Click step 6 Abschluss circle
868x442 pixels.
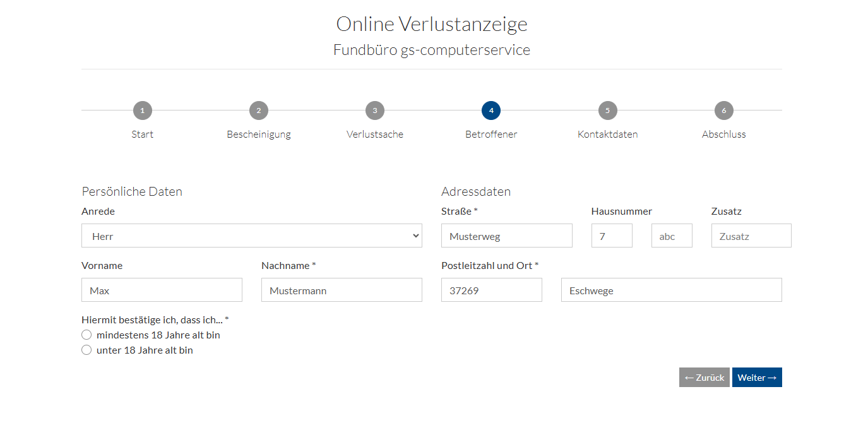tap(723, 110)
